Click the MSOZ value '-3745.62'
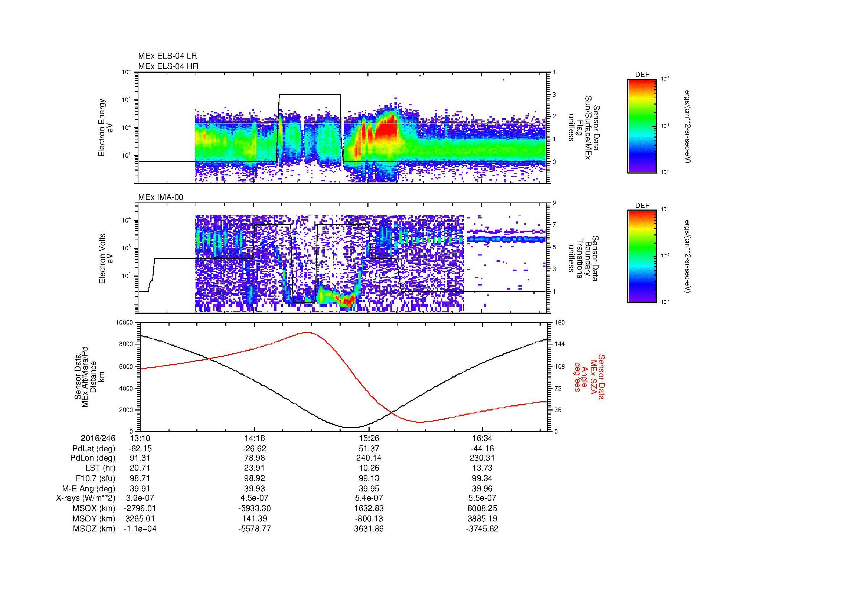Image resolution: width=868 pixels, height=613 pixels. pyautogui.click(x=482, y=529)
